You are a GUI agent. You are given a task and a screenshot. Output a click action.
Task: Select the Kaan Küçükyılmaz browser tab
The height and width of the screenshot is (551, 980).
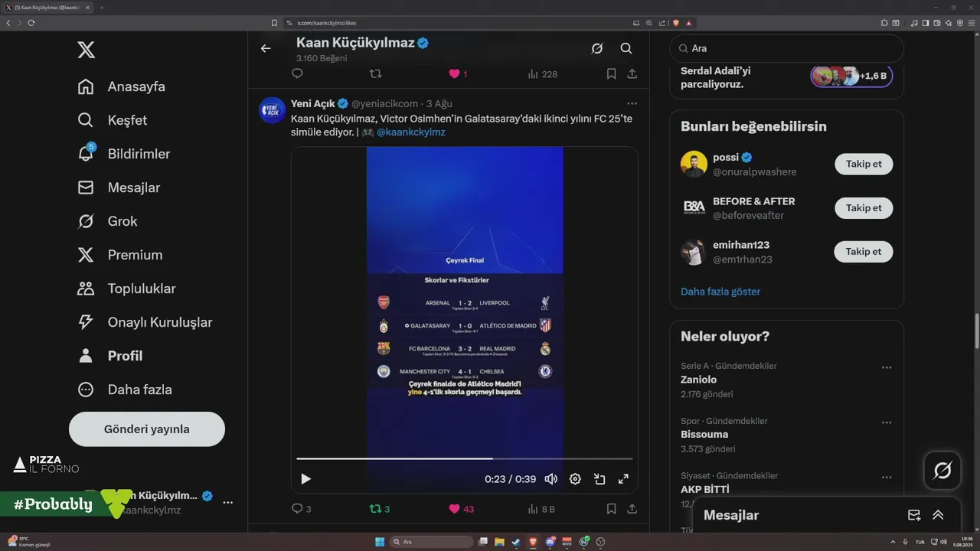47,7
